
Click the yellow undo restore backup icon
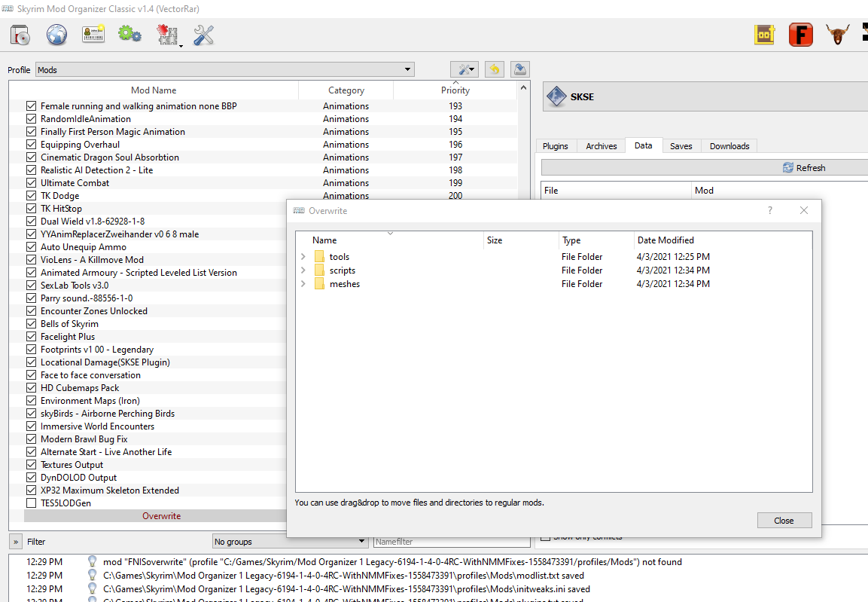495,69
